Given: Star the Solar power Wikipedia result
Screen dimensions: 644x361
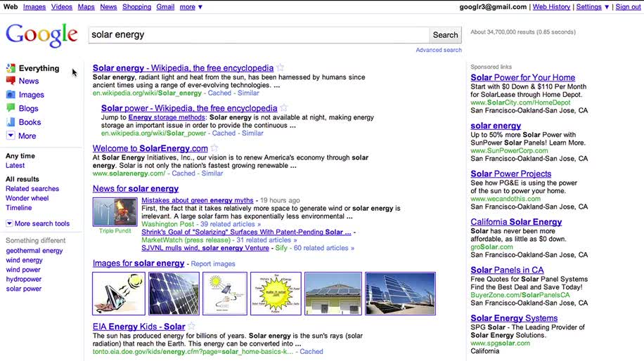Looking at the screenshot, I should (284, 108).
